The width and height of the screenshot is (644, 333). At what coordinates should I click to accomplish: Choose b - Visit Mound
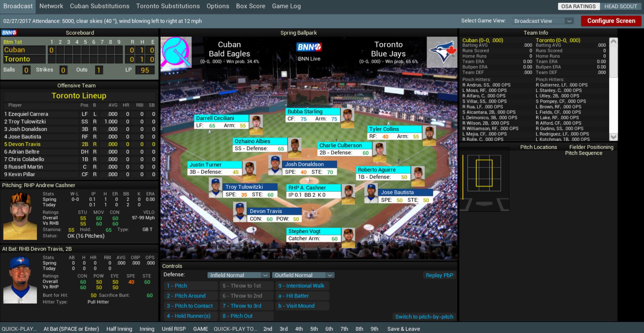(x=303, y=306)
